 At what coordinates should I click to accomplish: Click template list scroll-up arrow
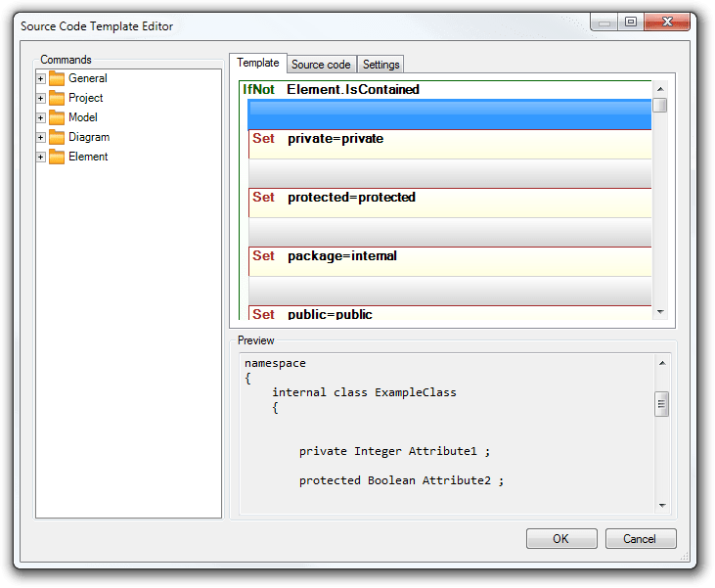tap(660, 89)
